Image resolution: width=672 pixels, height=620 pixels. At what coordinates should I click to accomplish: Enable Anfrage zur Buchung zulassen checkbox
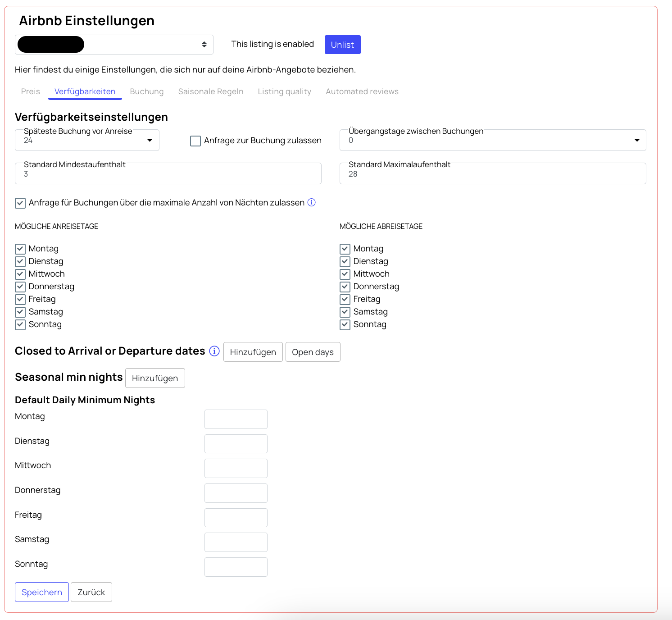pyautogui.click(x=195, y=141)
